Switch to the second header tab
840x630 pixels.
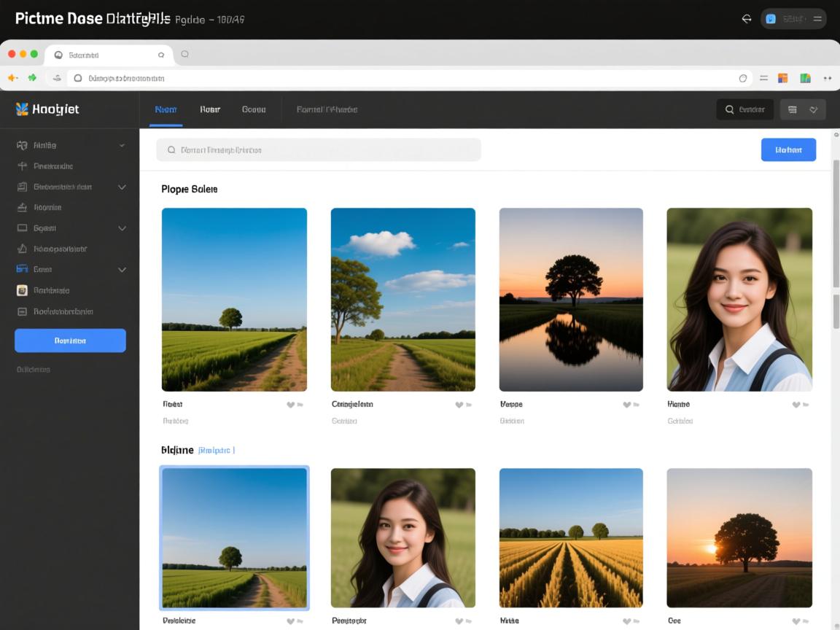tap(210, 109)
